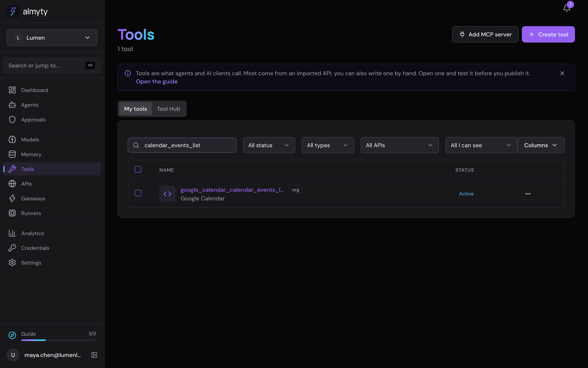Click Add MCP server button
Screen dimensions: 588x368
485,34
